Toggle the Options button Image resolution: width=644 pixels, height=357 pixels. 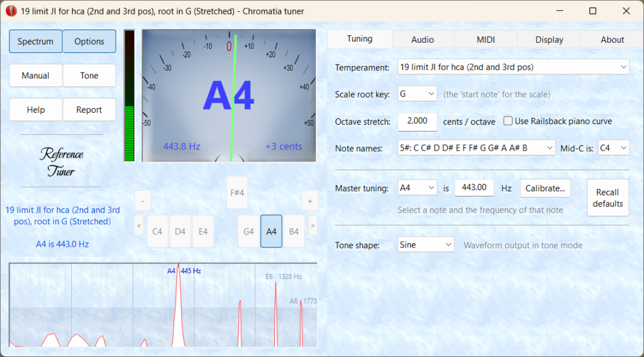89,41
